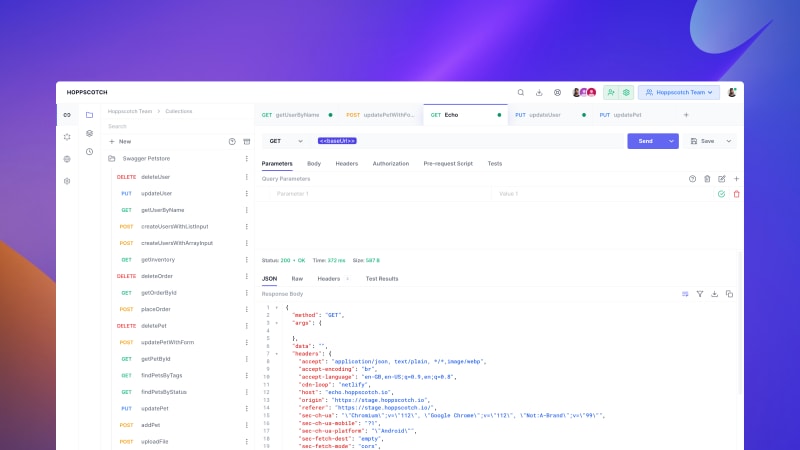Add a new request tab plus
Screen dimensions: 800x450
[x=686, y=115]
